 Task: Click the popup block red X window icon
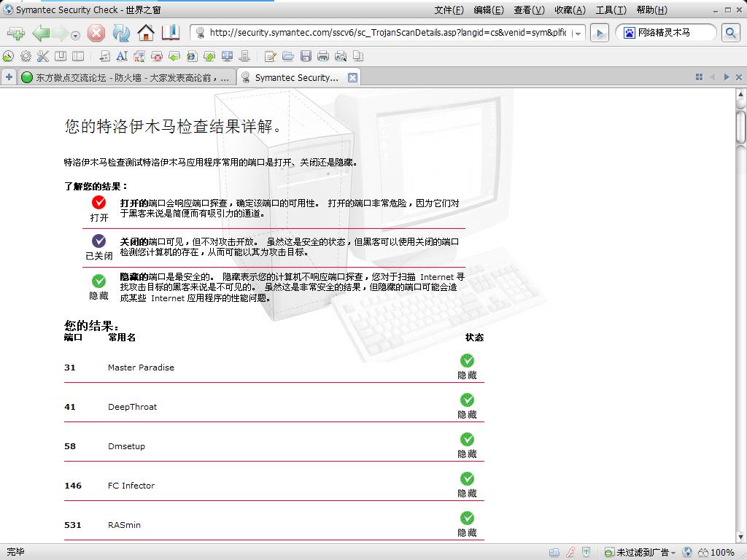pyautogui.click(x=157, y=57)
